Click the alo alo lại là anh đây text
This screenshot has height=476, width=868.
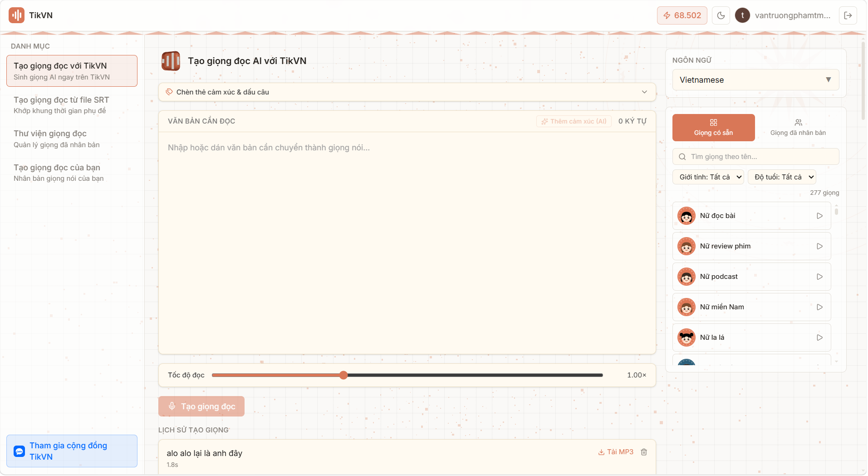point(204,453)
